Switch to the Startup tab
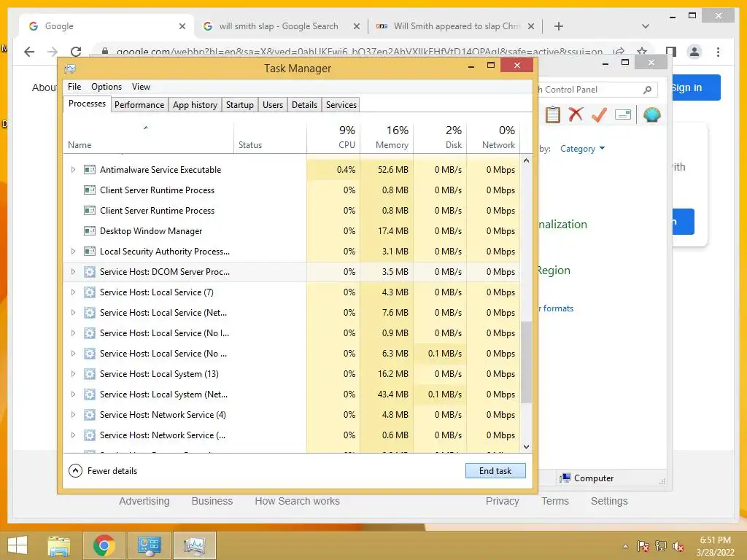The width and height of the screenshot is (747, 560). (x=239, y=105)
